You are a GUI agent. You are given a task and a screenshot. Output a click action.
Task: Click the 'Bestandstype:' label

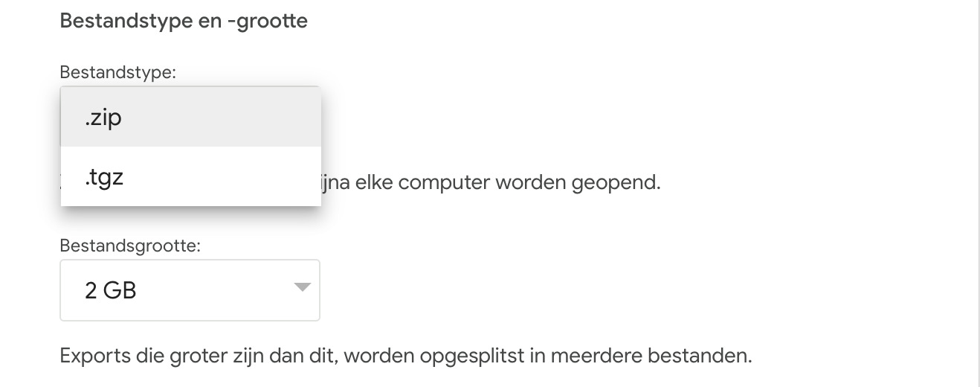point(117,72)
